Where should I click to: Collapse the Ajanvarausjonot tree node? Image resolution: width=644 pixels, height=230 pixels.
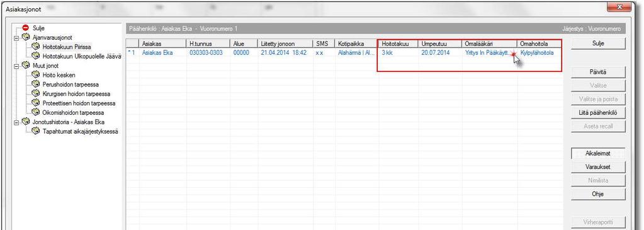pos(16,38)
